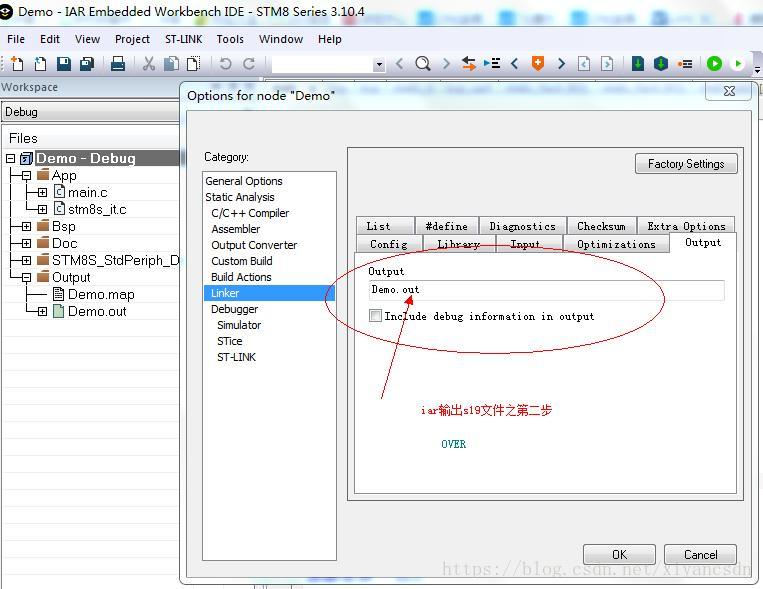Select Demo.map file in workspace
Viewport: 763px width, 589px height.
(x=101, y=294)
